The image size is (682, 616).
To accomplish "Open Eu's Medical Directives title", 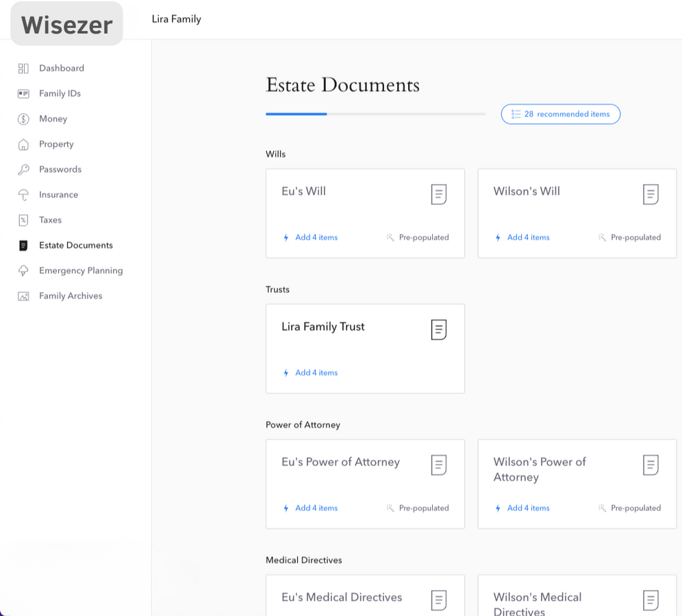I will pos(342,598).
